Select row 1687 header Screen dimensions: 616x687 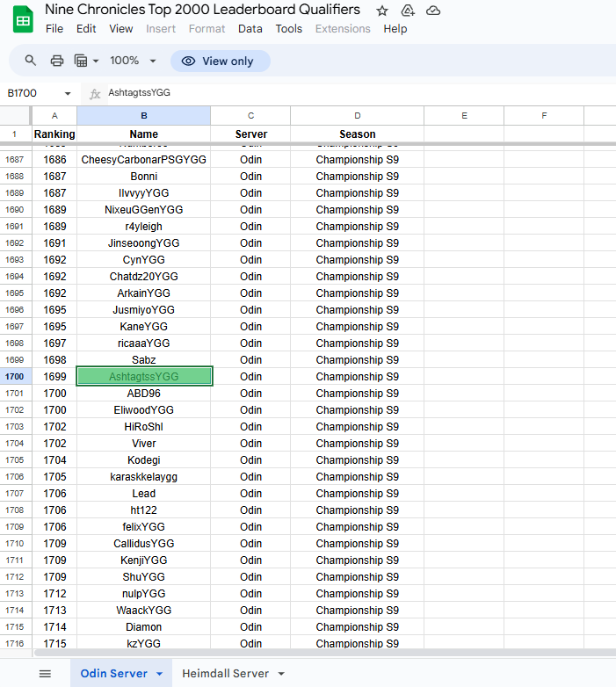tap(15, 160)
